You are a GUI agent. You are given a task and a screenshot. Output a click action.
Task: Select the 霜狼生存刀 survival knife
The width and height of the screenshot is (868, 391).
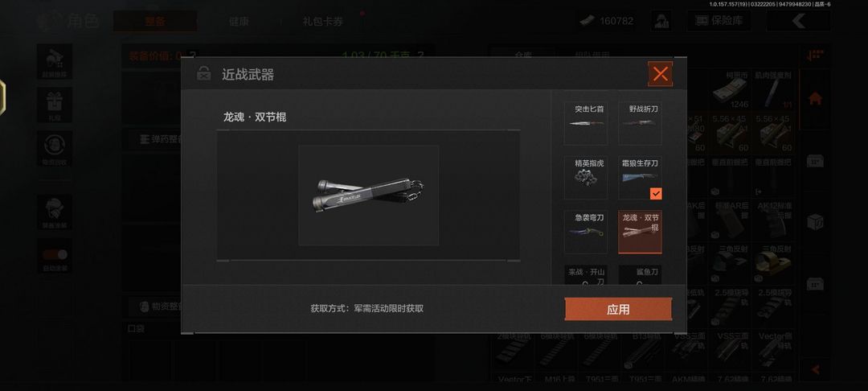tap(640, 177)
